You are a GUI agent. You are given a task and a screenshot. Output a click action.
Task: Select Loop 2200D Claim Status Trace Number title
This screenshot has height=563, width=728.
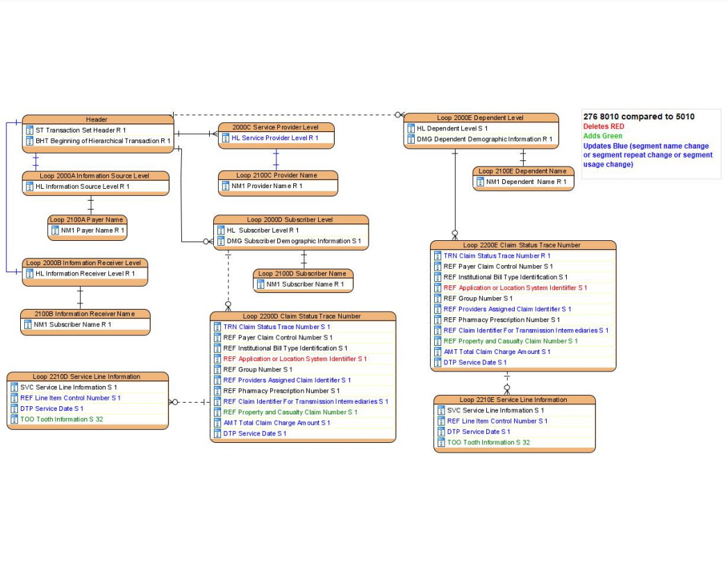[x=301, y=316]
